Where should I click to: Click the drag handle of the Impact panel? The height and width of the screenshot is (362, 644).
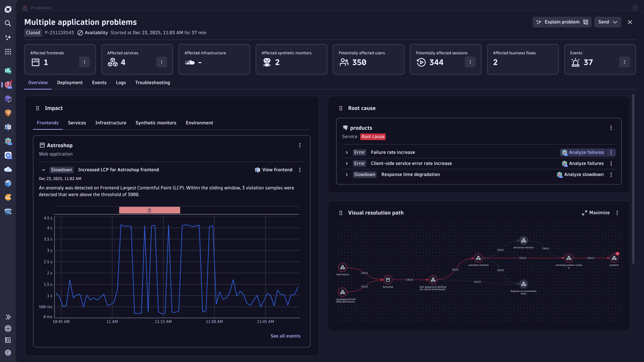coord(37,108)
